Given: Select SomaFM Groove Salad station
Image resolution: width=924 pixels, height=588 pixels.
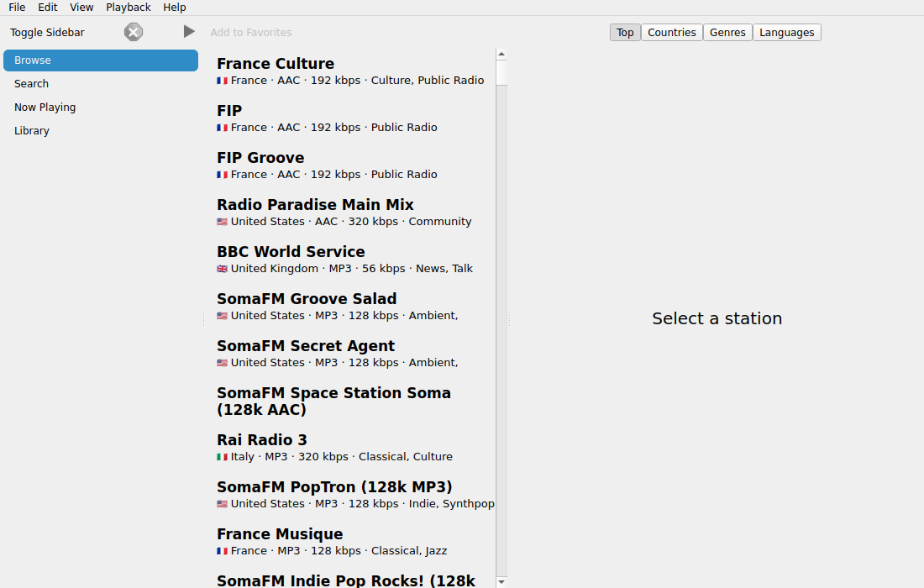Looking at the screenshot, I should 354,307.
